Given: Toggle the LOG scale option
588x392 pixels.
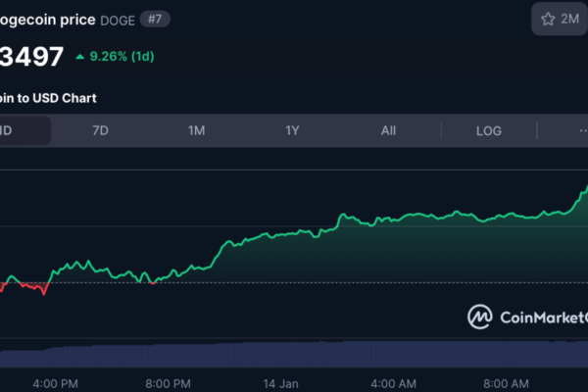Looking at the screenshot, I should tap(489, 131).
